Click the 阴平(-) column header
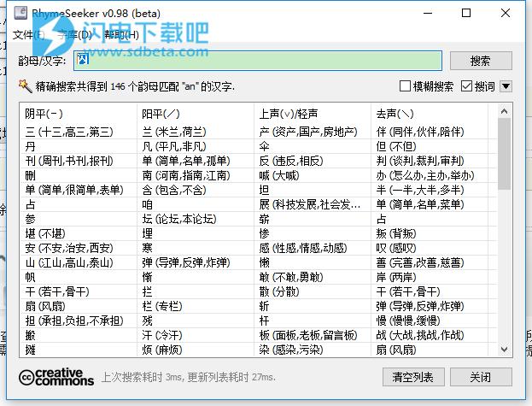 pyautogui.click(x=44, y=114)
